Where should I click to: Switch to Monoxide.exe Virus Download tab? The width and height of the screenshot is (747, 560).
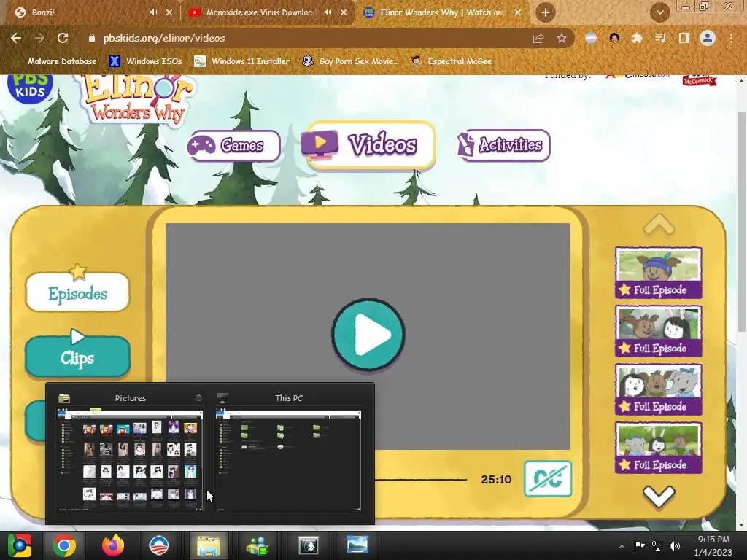tap(267, 12)
